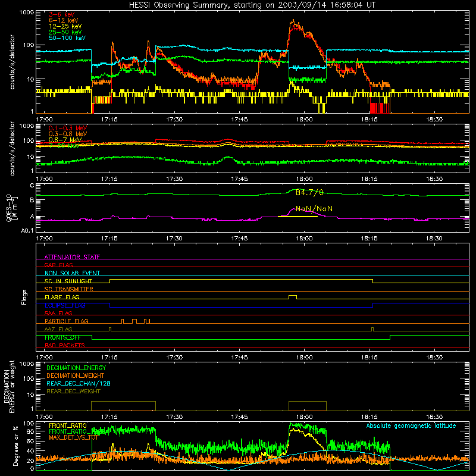The image size is (476, 476).
Task: Select the C tick label on GOES axis
Action: point(32,186)
